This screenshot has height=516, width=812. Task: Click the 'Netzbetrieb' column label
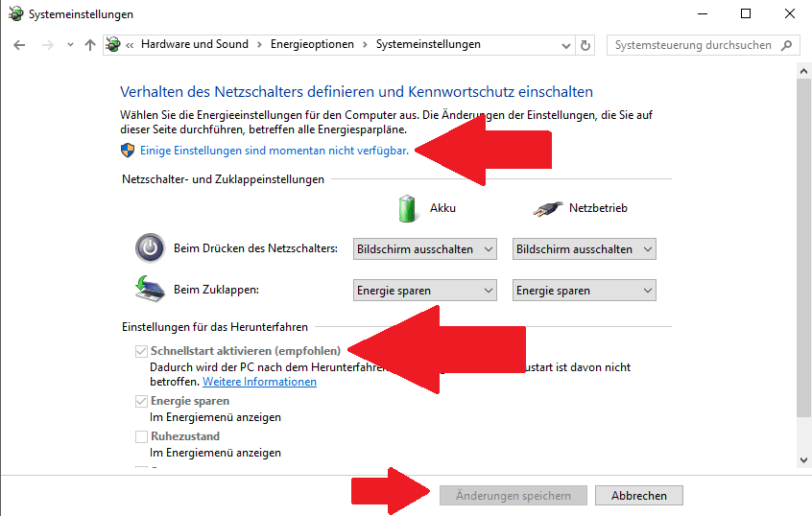tap(598, 208)
